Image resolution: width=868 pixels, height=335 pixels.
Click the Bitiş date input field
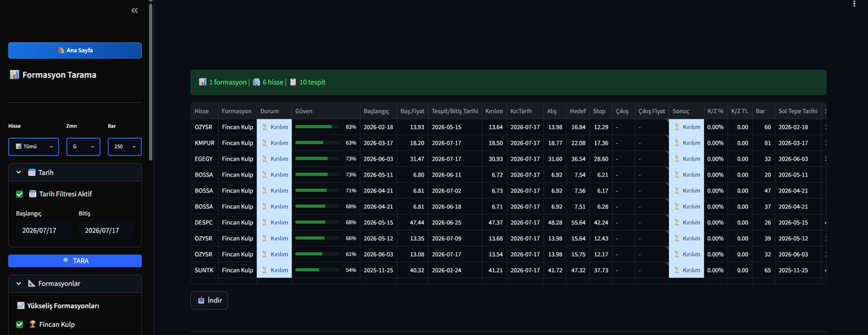[106, 230]
